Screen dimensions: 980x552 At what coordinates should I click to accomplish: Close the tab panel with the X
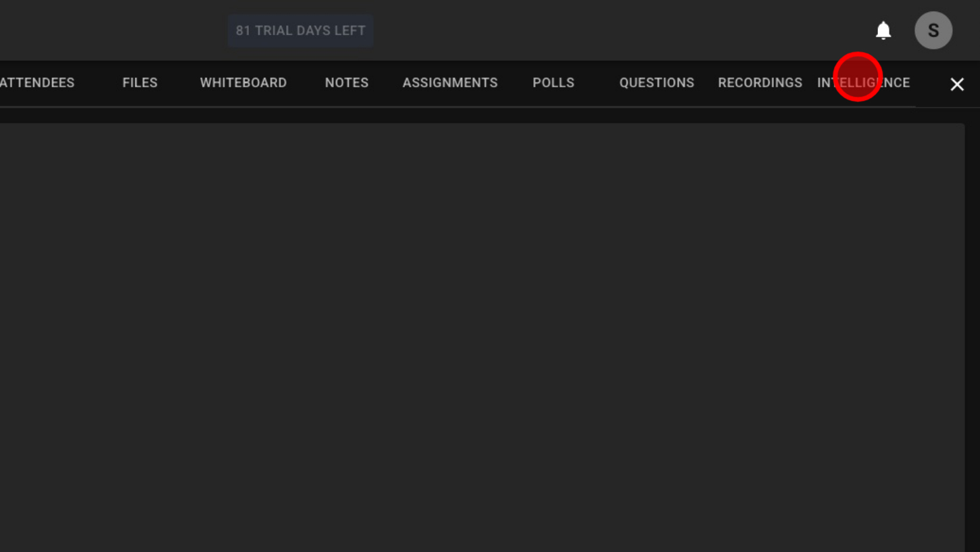(957, 84)
